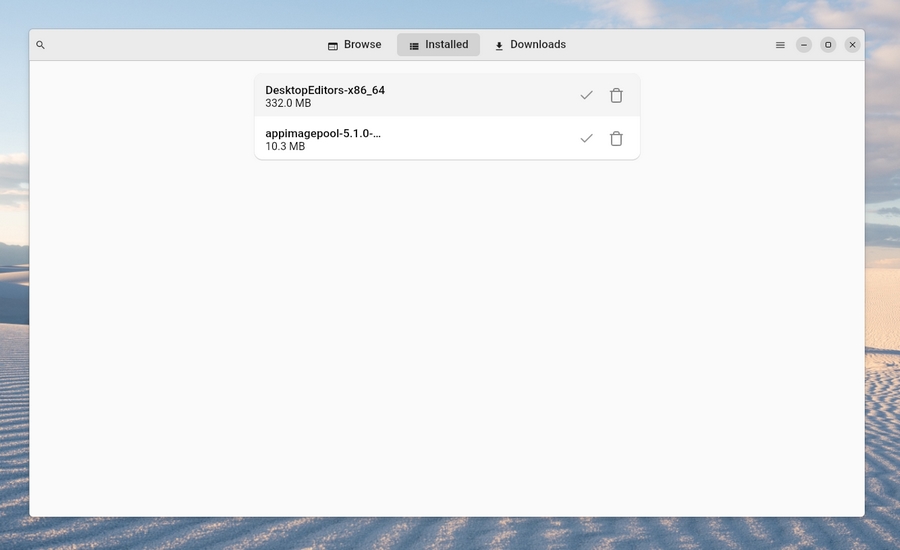The height and width of the screenshot is (550, 900).
Task: Click the download arrow icon on the Downloads tab
Action: (499, 46)
